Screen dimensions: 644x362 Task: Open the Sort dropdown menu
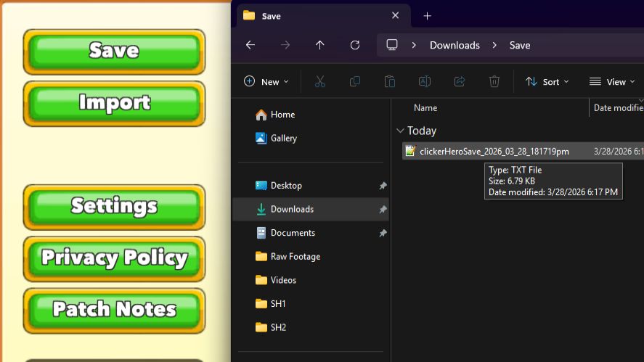tap(547, 82)
